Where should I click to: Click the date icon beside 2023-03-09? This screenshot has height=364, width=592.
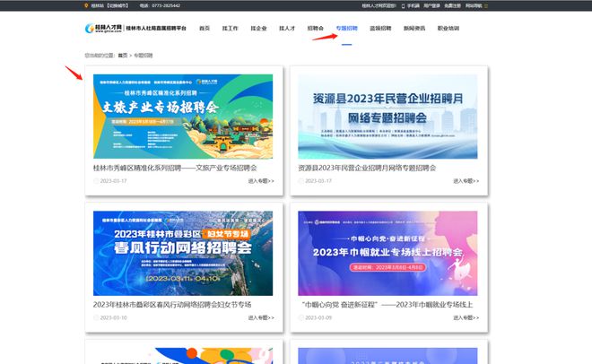pyautogui.click(x=300, y=317)
